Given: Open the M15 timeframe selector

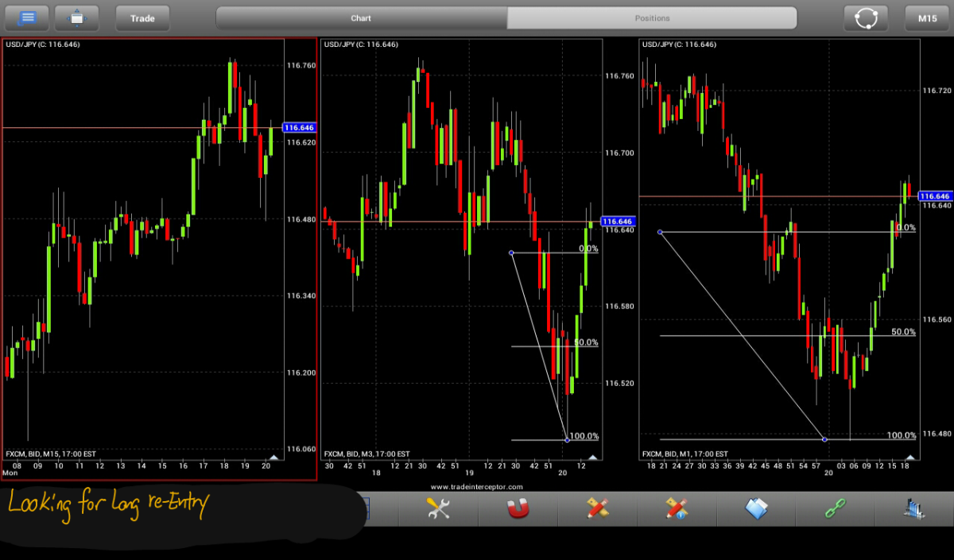Looking at the screenshot, I should pos(927,17).
